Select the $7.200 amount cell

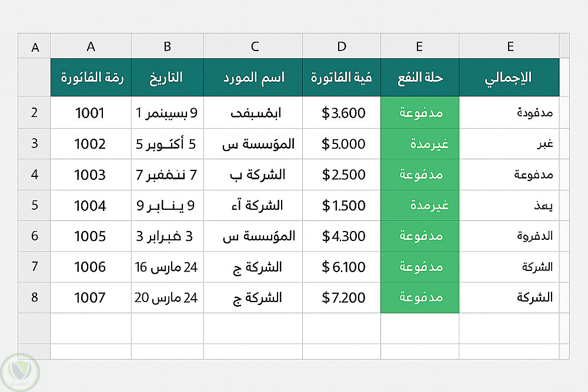(342, 297)
